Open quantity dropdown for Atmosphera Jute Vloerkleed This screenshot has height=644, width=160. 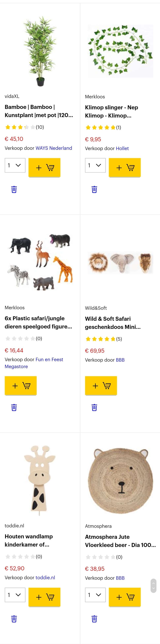point(95,595)
